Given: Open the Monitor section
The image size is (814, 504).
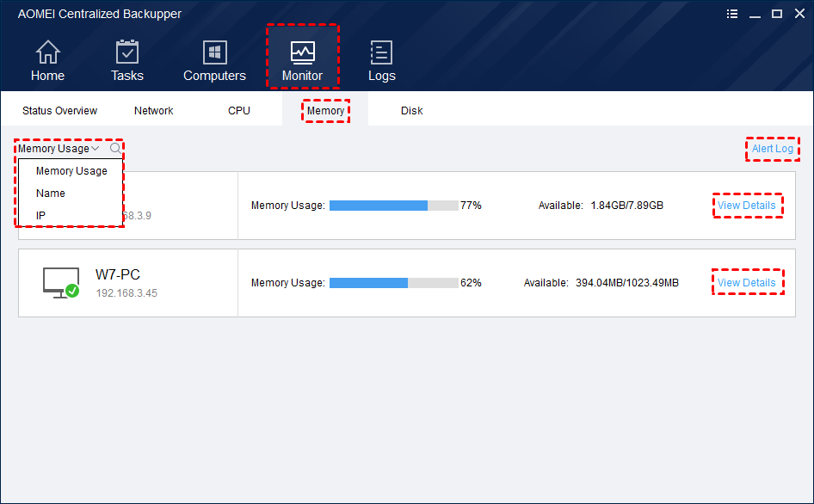Looking at the screenshot, I should pos(303,61).
